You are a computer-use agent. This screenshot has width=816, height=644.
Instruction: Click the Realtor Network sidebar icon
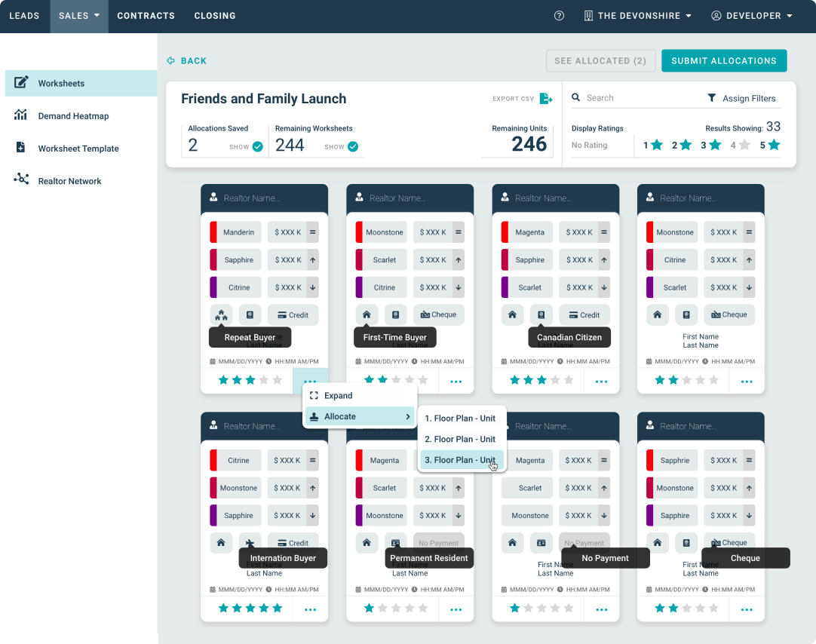click(x=21, y=179)
